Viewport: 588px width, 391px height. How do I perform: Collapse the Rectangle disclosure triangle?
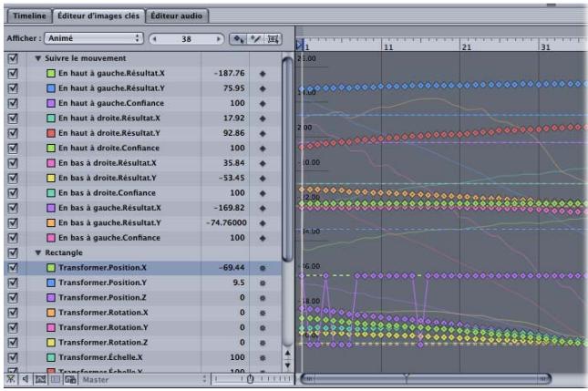point(38,252)
